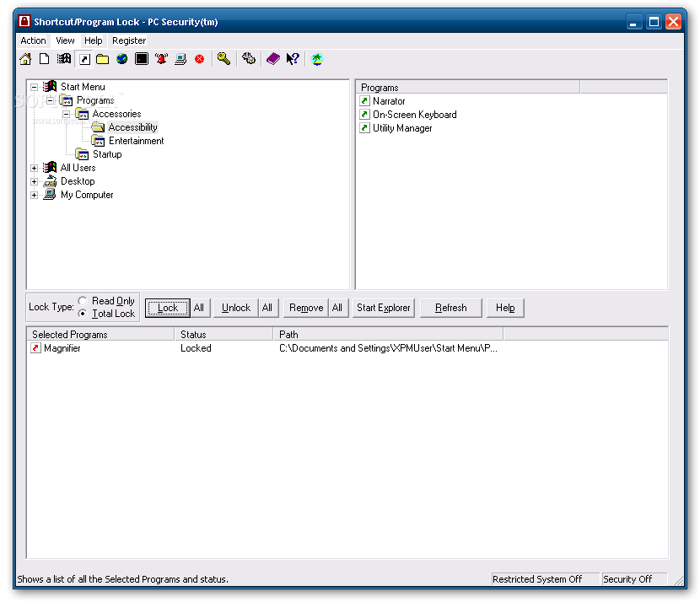Click the Locked status of Magnifier
Viewport: 700px width, 602px height.
pos(196,348)
